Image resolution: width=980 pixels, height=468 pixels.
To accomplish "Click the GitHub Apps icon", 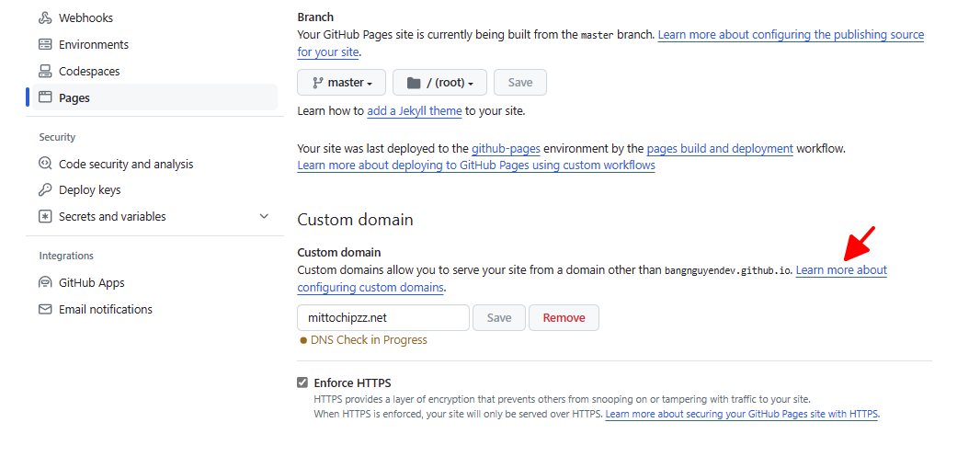I will [x=44, y=282].
